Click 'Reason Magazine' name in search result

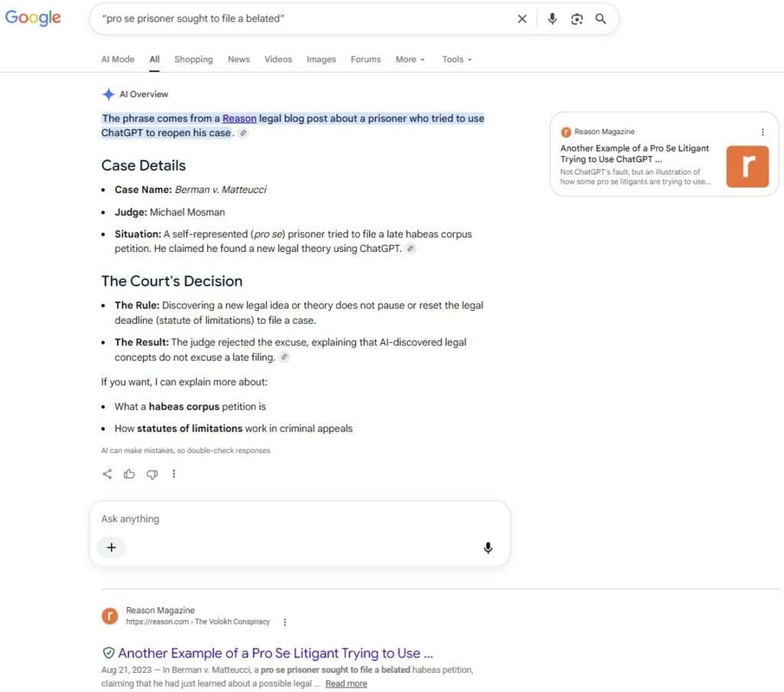click(160, 610)
